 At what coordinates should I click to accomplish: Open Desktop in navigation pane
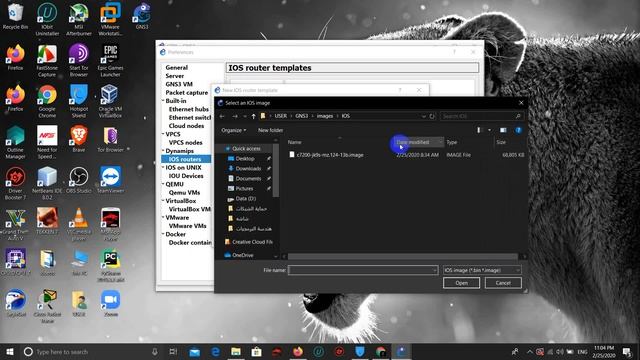244,158
